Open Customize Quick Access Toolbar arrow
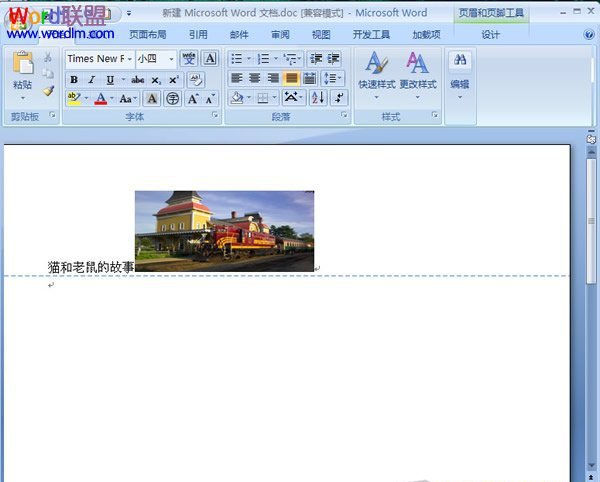Viewport: 600px width, 482px height. pyautogui.click(x=129, y=13)
